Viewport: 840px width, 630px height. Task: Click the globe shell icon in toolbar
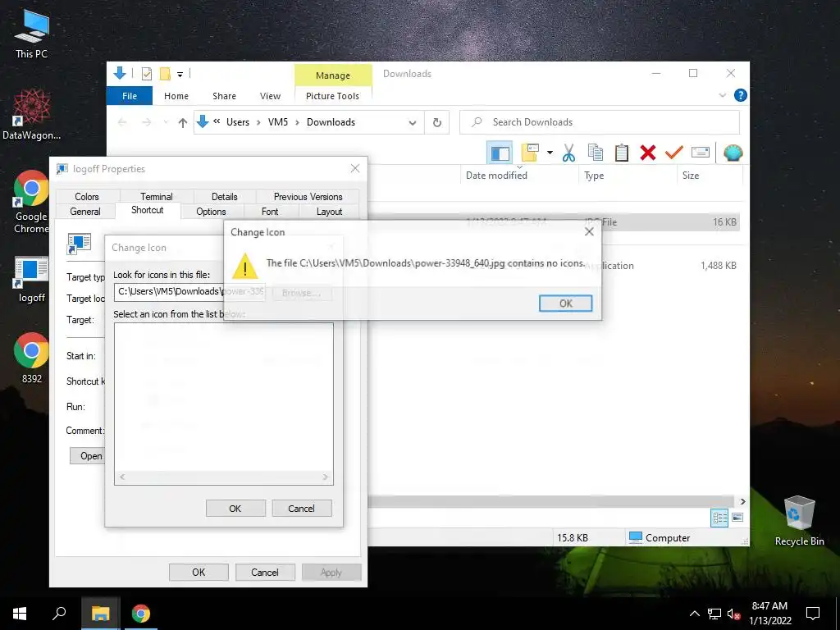click(733, 153)
